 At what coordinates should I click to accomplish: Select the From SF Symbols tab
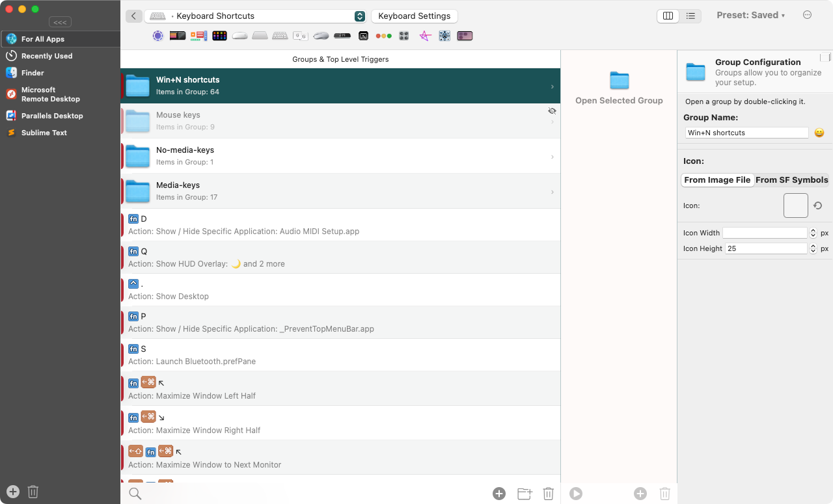pyautogui.click(x=791, y=180)
